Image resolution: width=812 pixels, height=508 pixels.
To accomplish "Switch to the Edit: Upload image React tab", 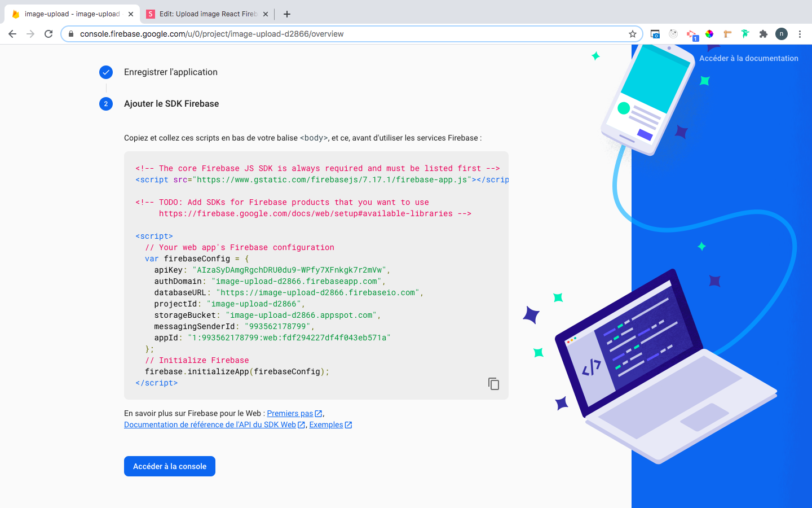I will [x=206, y=14].
